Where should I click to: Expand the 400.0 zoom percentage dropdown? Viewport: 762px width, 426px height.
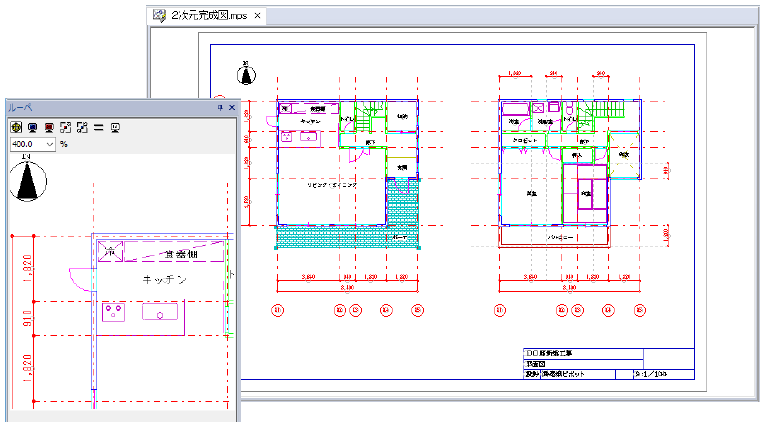pyautogui.click(x=49, y=144)
